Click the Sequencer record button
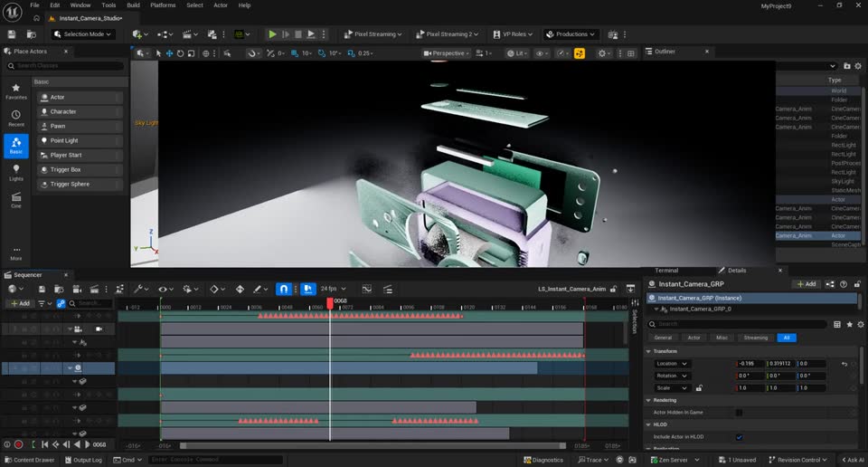The width and height of the screenshot is (868, 467). pos(18,444)
